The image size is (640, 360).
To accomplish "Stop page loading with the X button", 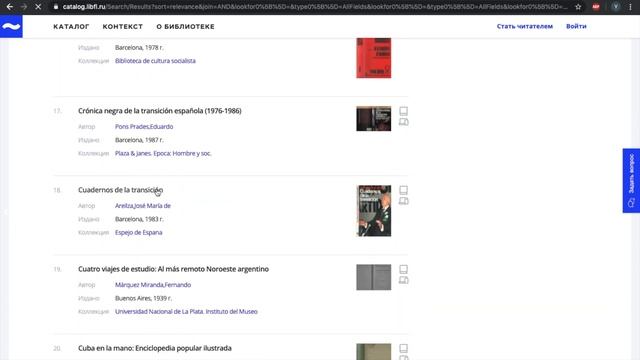I will point(38,7).
